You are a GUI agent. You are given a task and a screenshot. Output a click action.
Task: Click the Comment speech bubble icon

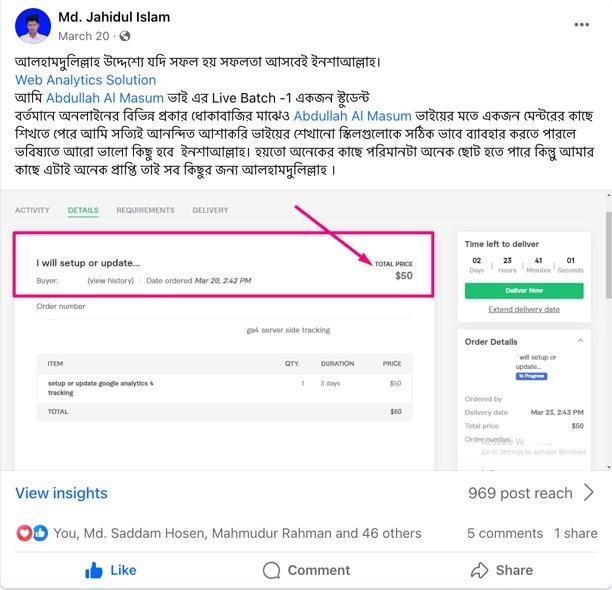click(271, 570)
